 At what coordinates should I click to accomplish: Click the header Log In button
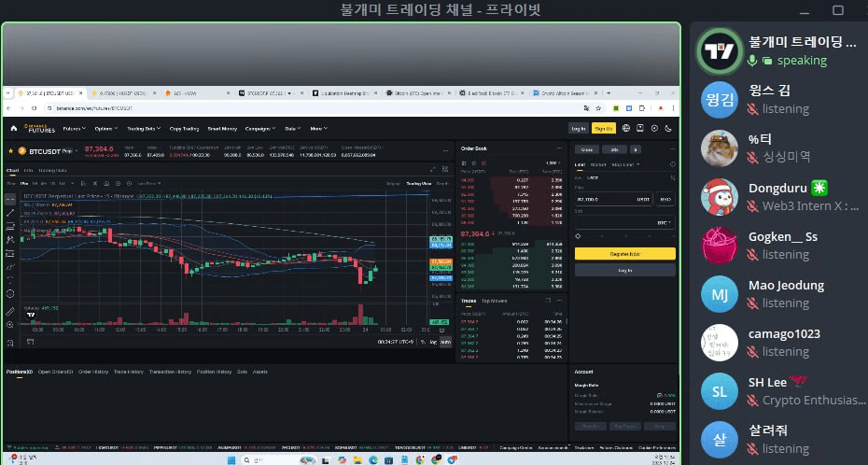(x=579, y=129)
